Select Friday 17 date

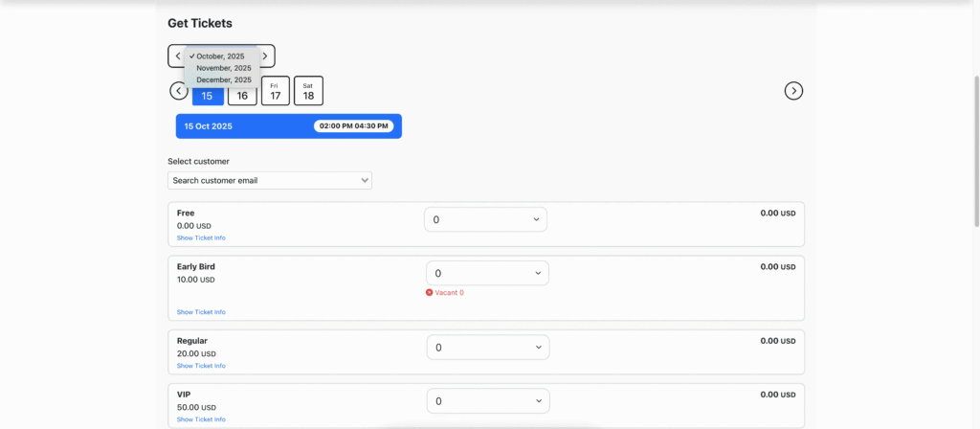click(x=276, y=91)
